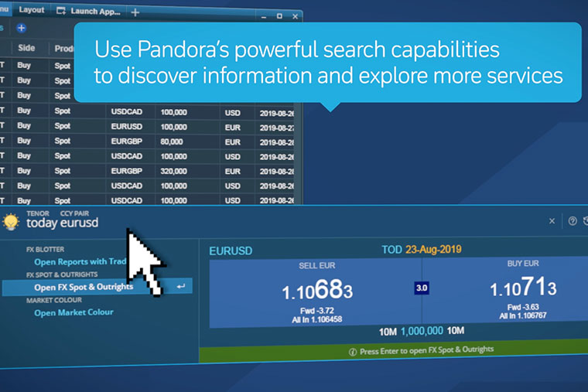Click the TOD 23-Aug-2019 date label
588x392 pixels.
pyautogui.click(x=422, y=250)
